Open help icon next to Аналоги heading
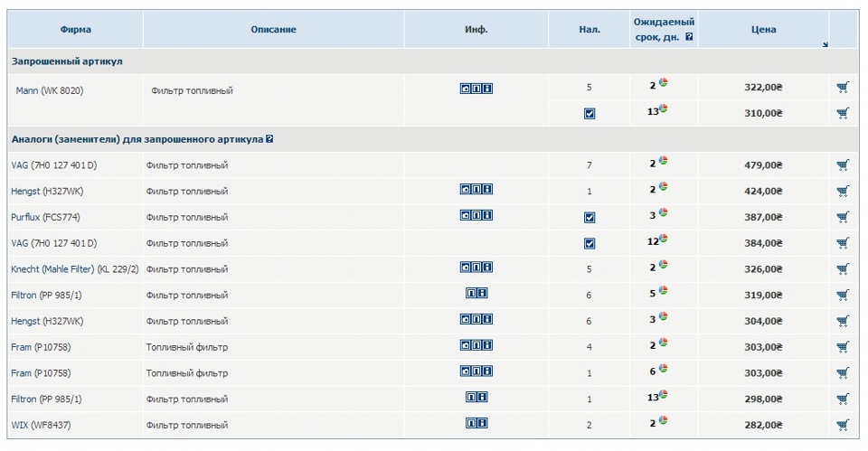The image size is (868, 451). pyautogui.click(x=269, y=140)
